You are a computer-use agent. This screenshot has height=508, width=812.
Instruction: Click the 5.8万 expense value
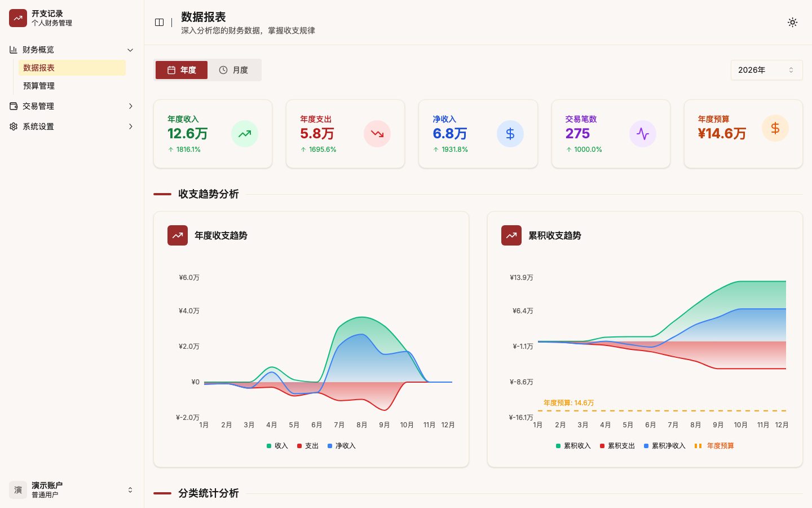[x=317, y=134]
